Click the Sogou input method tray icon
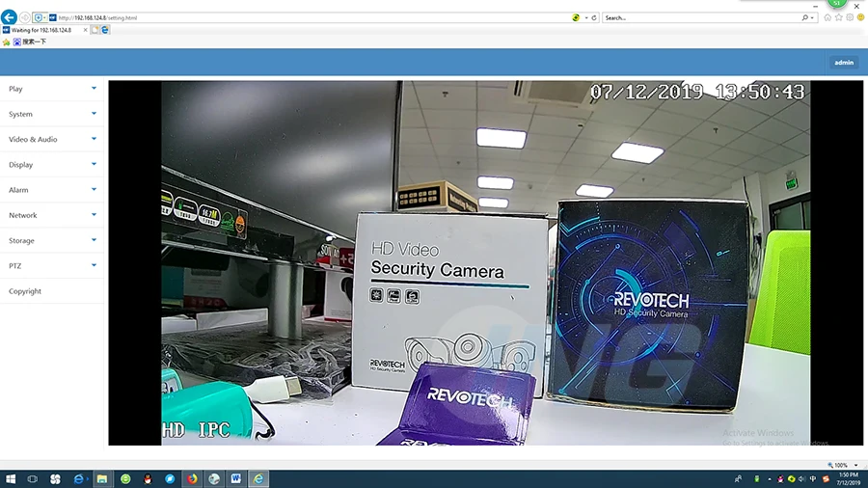Viewport: 868px width, 488px height. [x=826, y=479]
